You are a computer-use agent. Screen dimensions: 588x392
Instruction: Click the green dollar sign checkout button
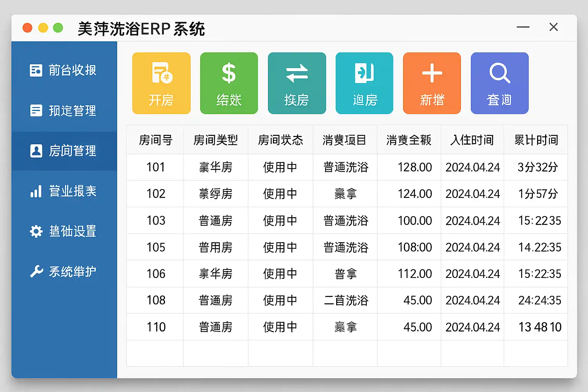click(229, 83)
